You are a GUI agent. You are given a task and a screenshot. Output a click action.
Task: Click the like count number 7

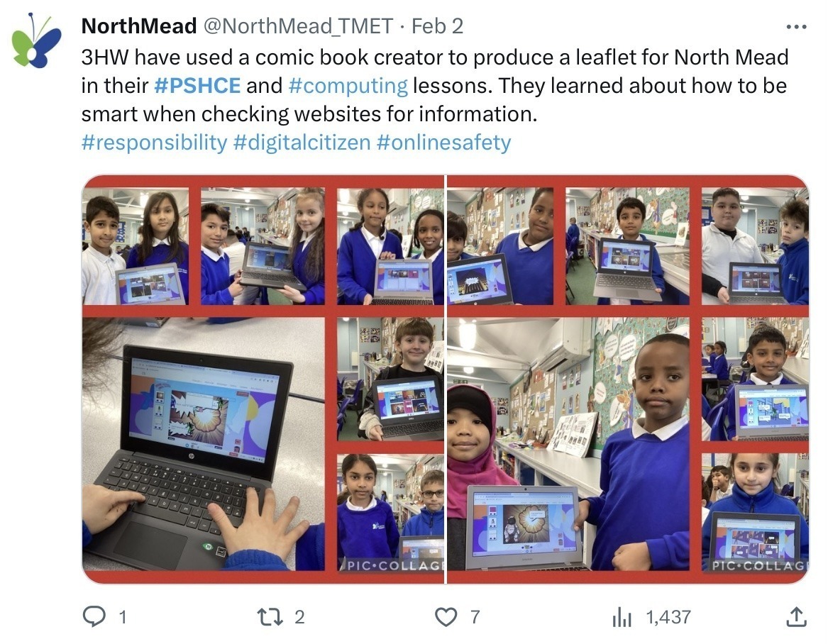[475, 616]
